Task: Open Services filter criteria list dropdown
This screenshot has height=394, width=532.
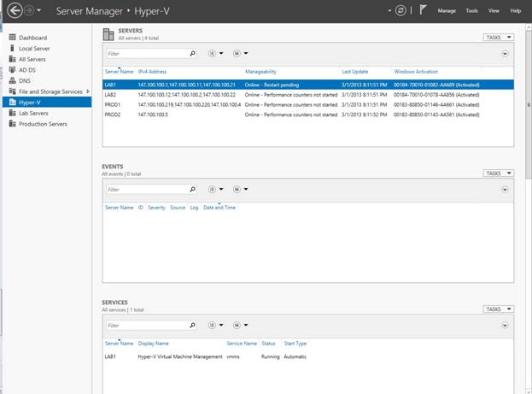Action: 215,325
